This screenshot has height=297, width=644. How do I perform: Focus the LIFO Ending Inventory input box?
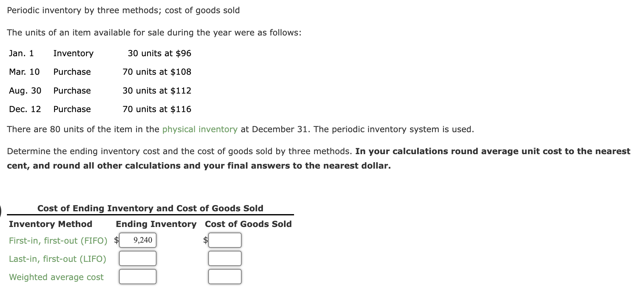click(138, 258)
